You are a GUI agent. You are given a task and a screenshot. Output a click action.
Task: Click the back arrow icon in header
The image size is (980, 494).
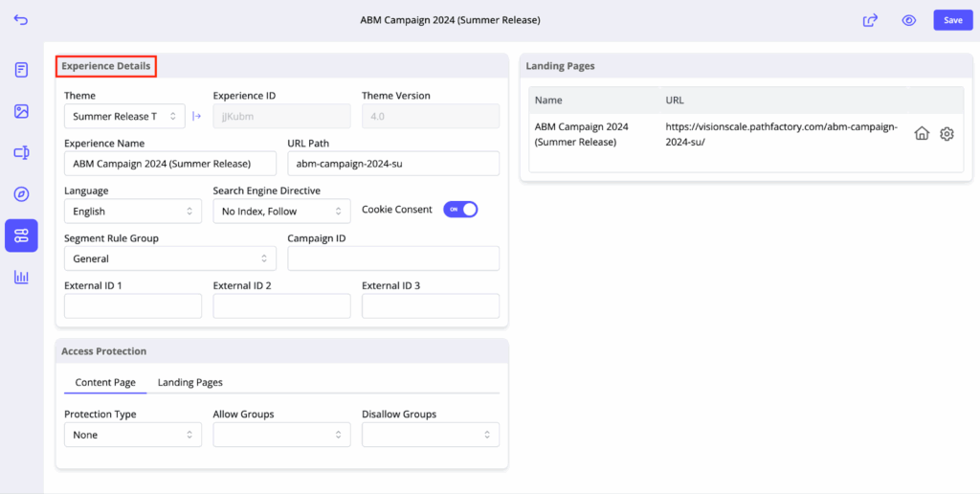21,20
